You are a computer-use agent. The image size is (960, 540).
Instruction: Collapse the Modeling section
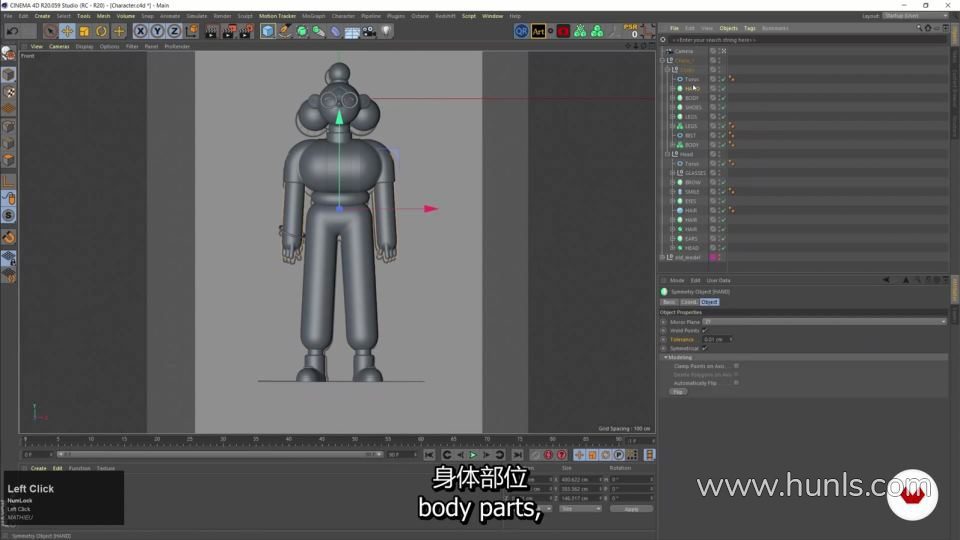tap(666, 357)
